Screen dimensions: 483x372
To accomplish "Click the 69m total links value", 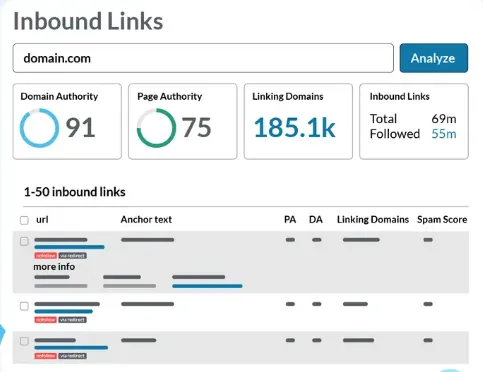I will coord(444,119).
